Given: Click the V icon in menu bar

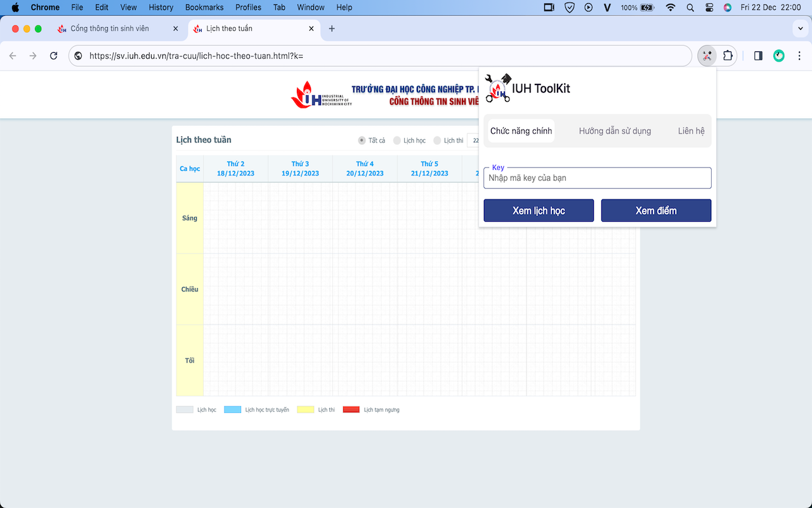Looking at the screenshot, I should tap(607, 8).
